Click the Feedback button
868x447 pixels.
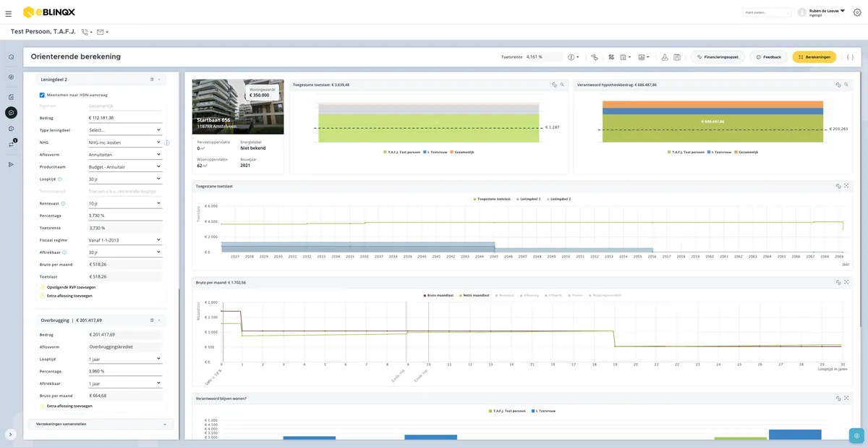(x=768, y=56)
